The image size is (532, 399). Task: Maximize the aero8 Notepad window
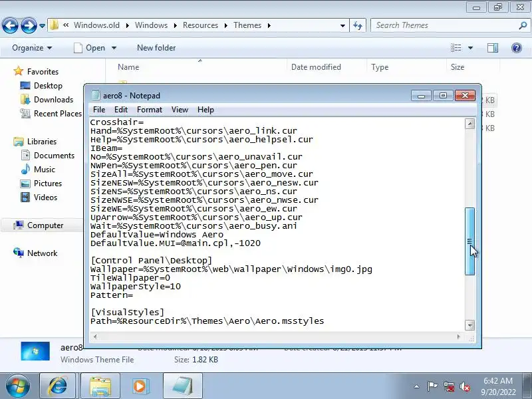(443, 96)
